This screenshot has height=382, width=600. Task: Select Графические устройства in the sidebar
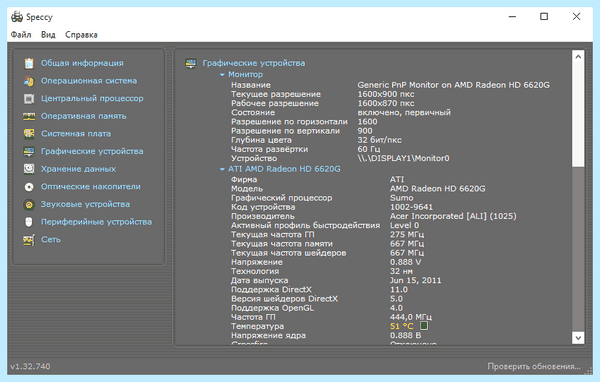coord(92,151)
